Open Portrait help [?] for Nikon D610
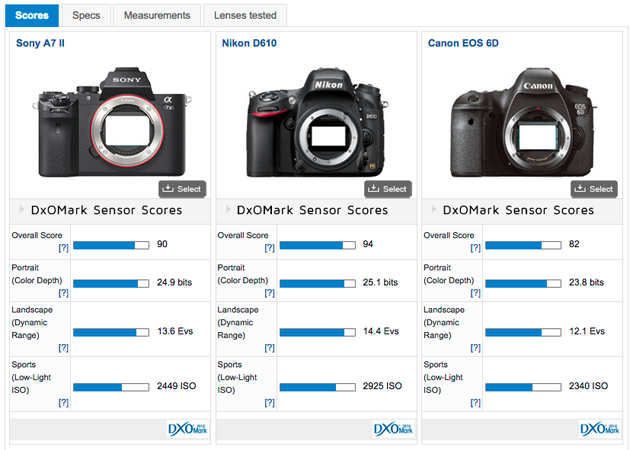This screenshot has height=450, width=630. point(270,293)
